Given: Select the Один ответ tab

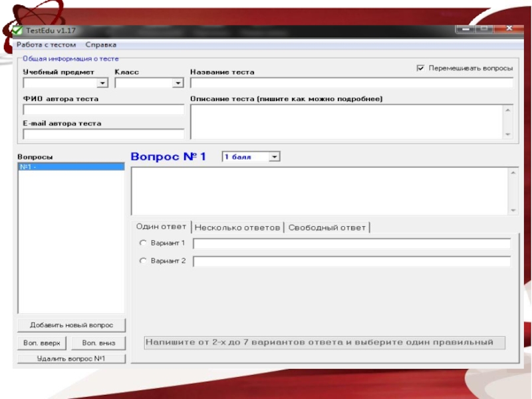Looking at the screenshot, I should 161,227.
